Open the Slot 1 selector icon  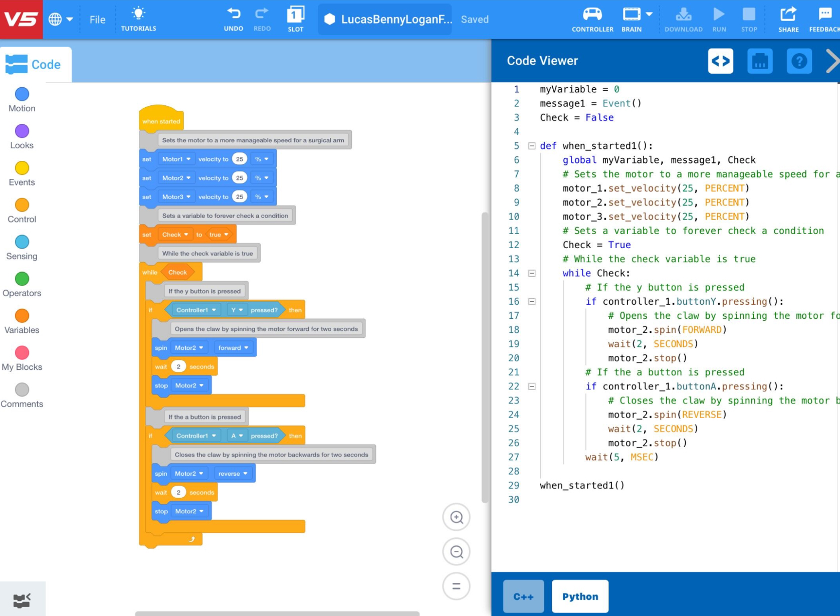pyautogui.click(x=295, y=14)
